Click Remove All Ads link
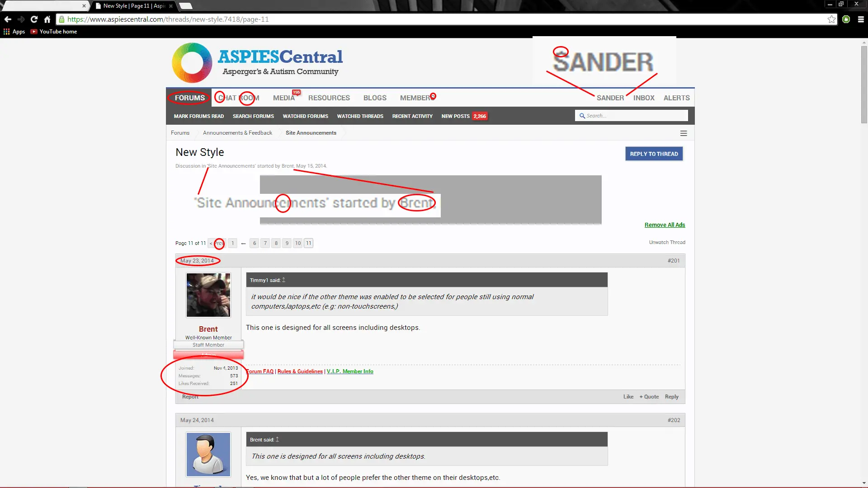 (665, 225)
